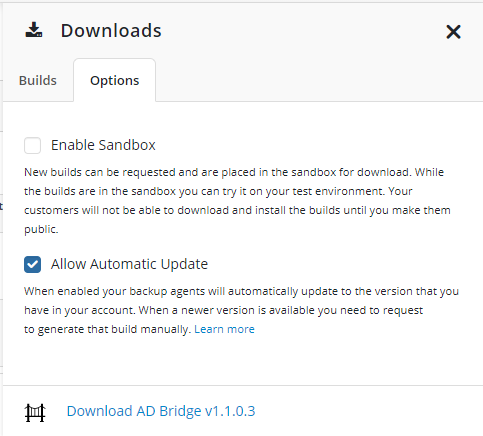Close the Downloads panel with X
Screen dimensions: 483x436
[453, 32]
